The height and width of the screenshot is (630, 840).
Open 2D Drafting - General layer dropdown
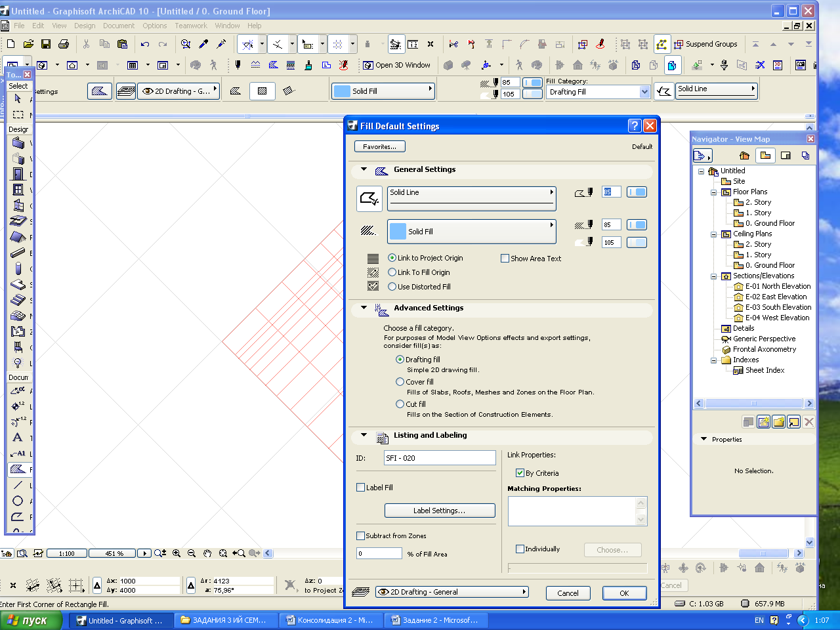(451, 592)
